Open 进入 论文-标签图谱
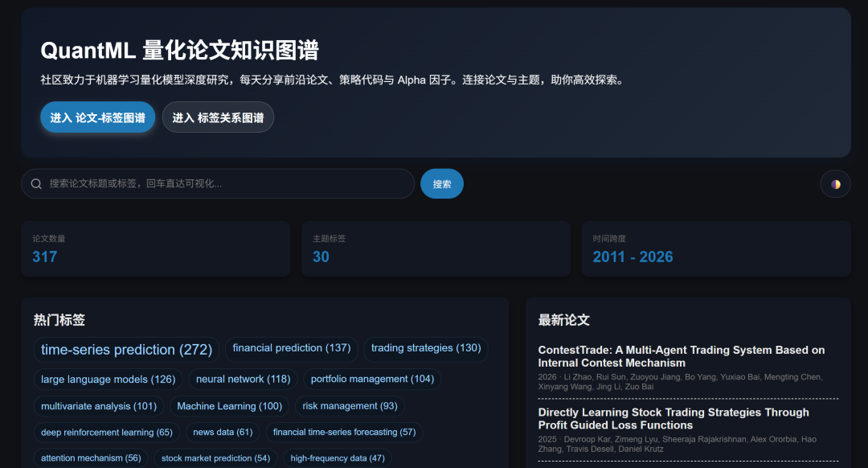Viewport: 868px width, 468px height. [97, 117]
